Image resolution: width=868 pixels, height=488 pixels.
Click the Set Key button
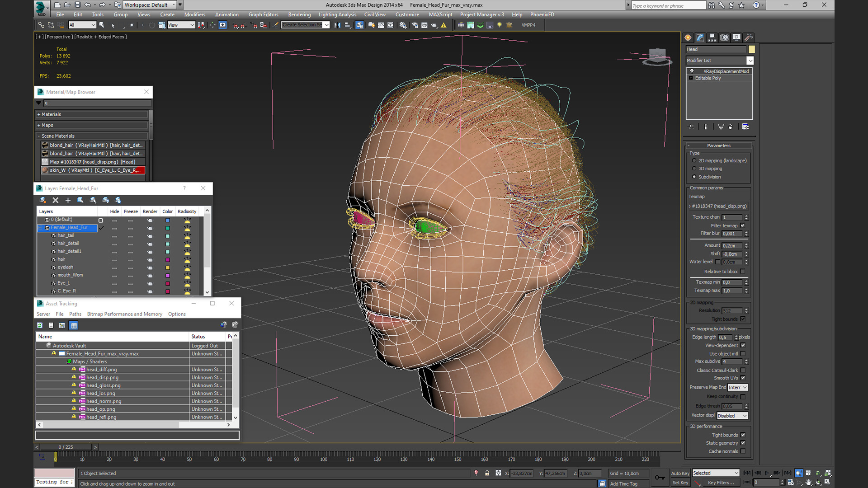coord(680,483)
